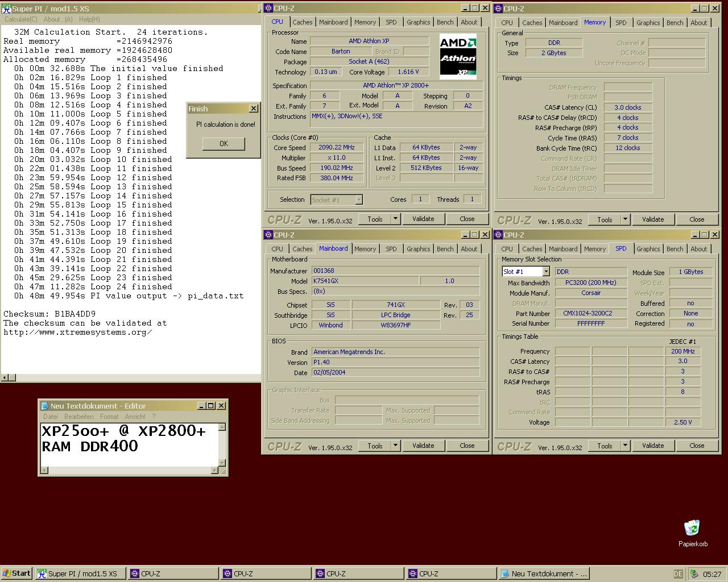This screenshot has height=582, width=728.
Task: Switch to SPD tab in Memory window
Action: (x=621, y=23)
